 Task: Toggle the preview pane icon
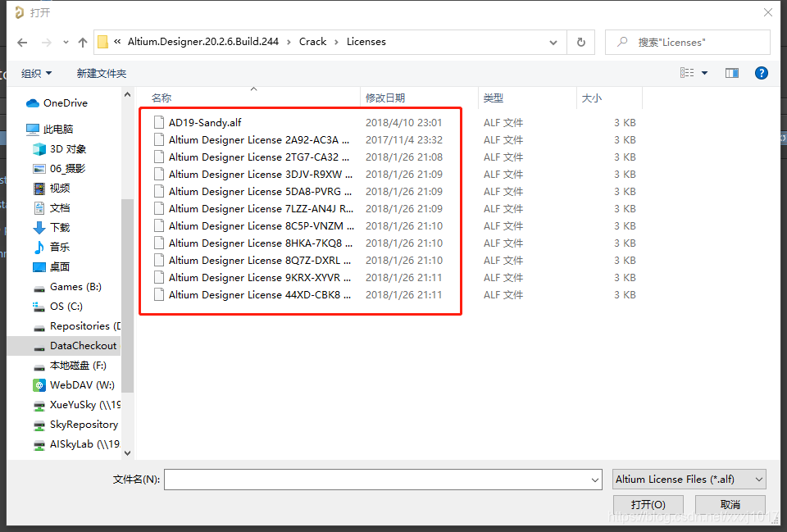(732, 73)
